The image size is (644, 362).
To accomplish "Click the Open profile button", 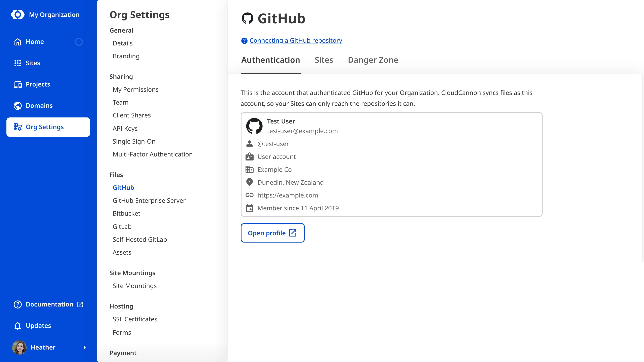I will click(x=272, y=233).
